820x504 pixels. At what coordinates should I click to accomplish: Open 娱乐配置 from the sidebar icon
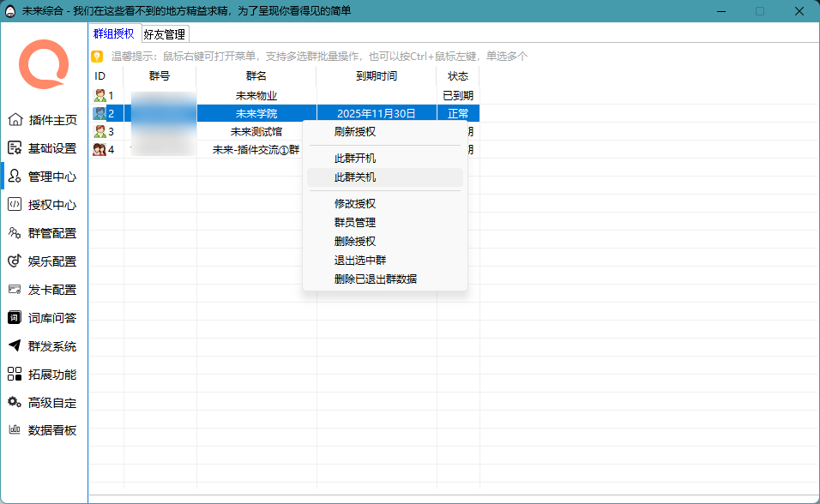[x=15, y=261]
